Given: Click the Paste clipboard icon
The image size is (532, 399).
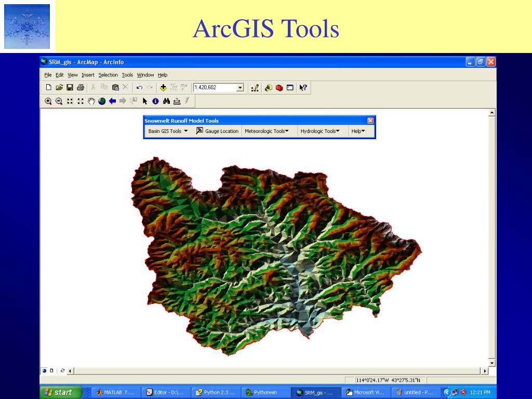Looking at the screenshot, I should click(x=115, y=87).
